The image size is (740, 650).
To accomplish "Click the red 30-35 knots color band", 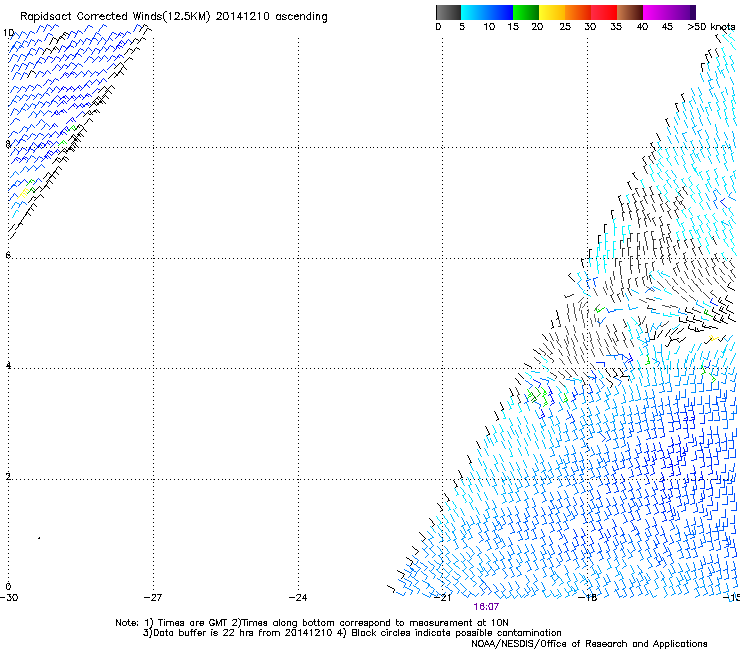I will [604, 12].
